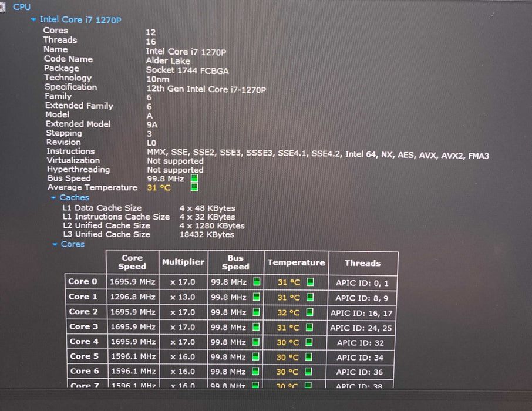Click Core 6 bus speed green indicator
Image resolution: width=532 pixels, height=411 pixels.
tap(255, 371)
